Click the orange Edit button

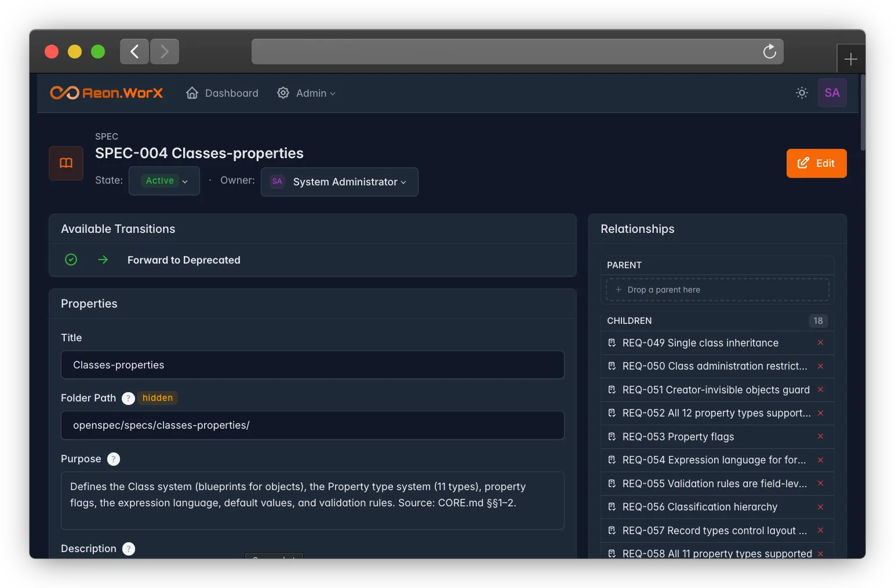click(x=816, y=163)
